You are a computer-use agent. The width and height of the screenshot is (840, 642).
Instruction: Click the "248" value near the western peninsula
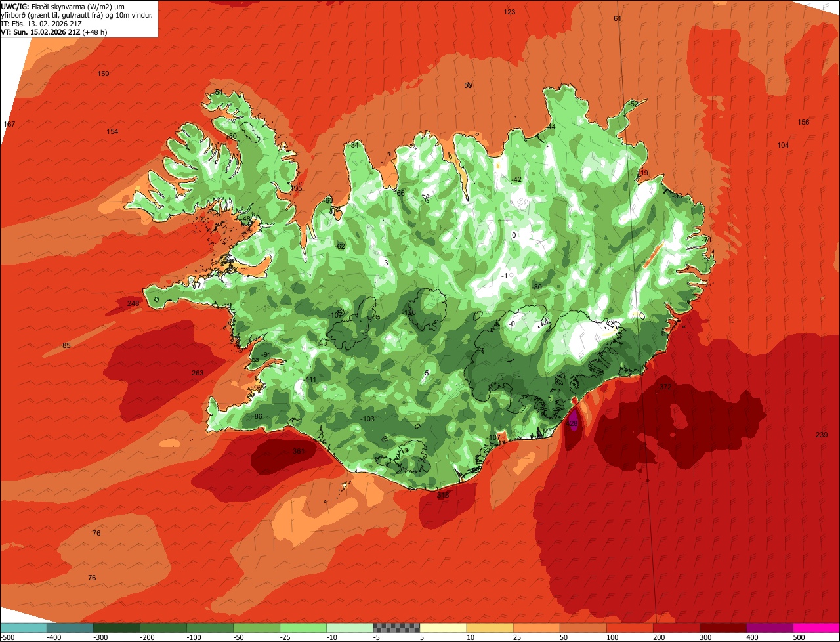(133, 303)
